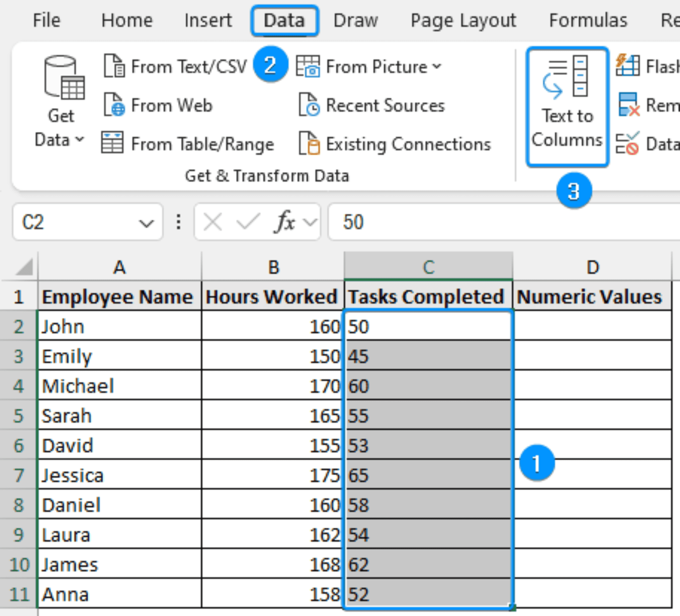Click the Get Data database icon
The image size is (680, 616).
pyautogui.click(x=64, y=77)
